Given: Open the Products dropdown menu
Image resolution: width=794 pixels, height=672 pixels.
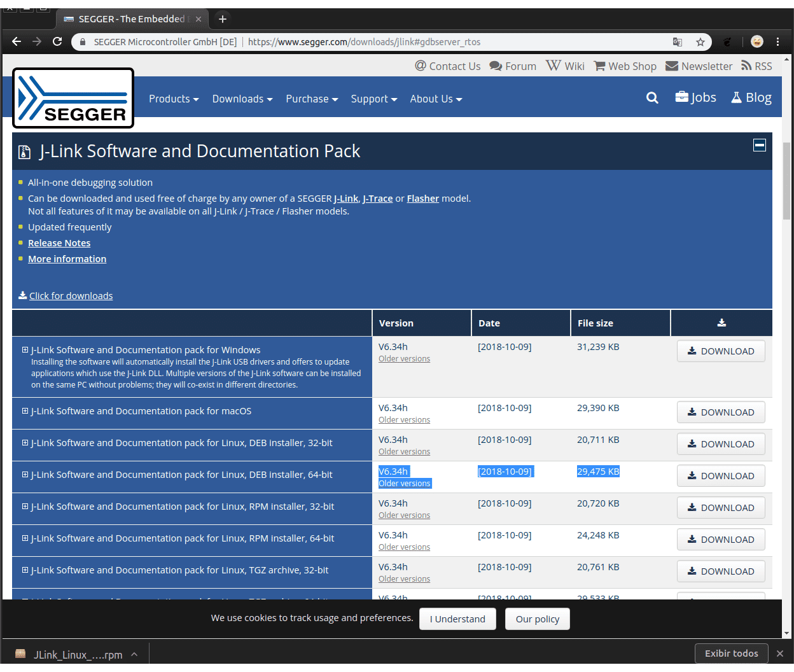Looking at the screenshot, I should [174, 99].
